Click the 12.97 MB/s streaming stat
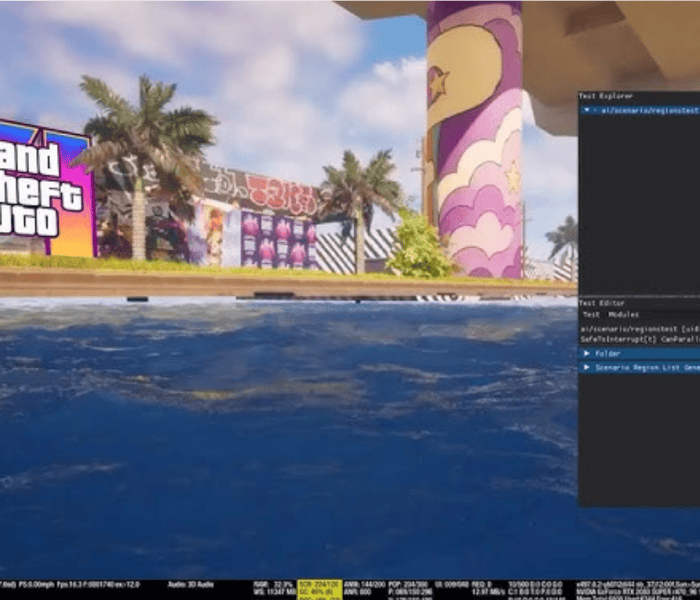Screen dimensions: 700x600 pos(488,592)
